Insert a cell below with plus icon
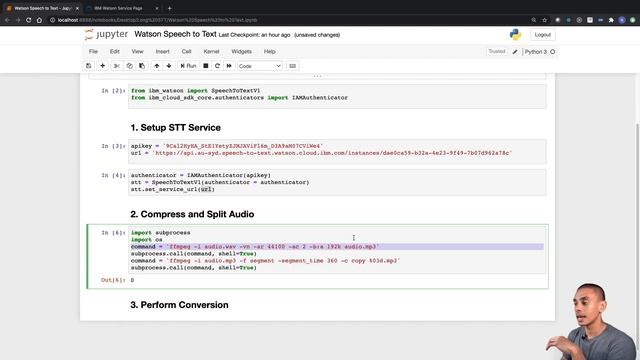Viewport: 640px width, 360px height. tap(102, 66)
